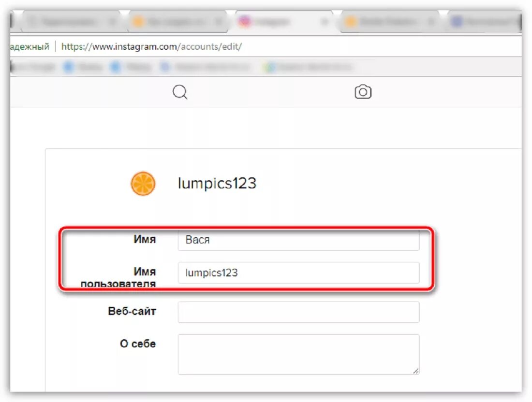Click the О себе label
The width and height of the screenshot is (532, 402).
point(138,344)
